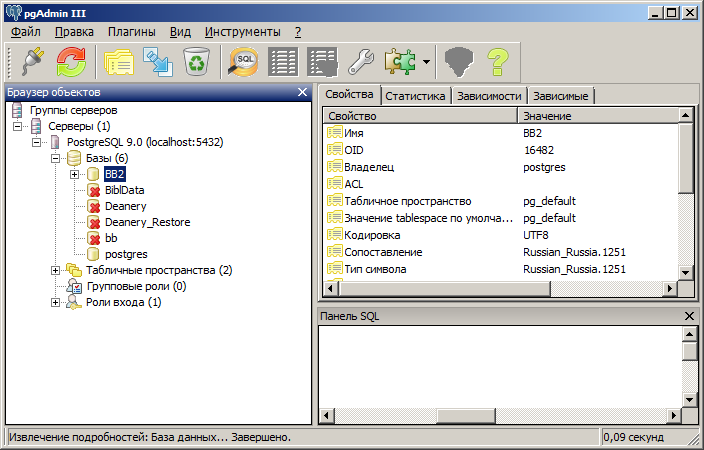Refresh the selected object with arrows icon
This screenshot has width=704, height=450.
(x=71, y=62)
